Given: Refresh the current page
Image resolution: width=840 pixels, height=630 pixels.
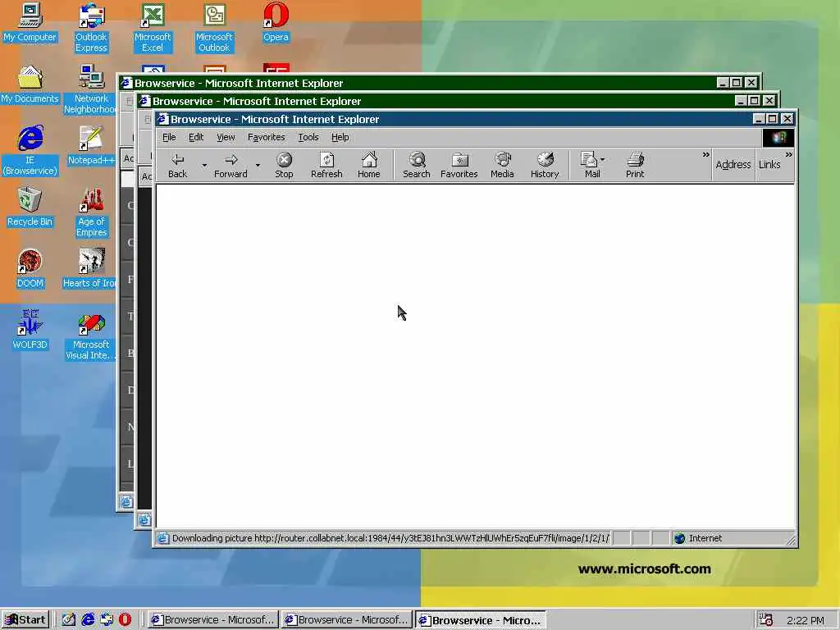Looking at the screenshot, I should [326, 165].
